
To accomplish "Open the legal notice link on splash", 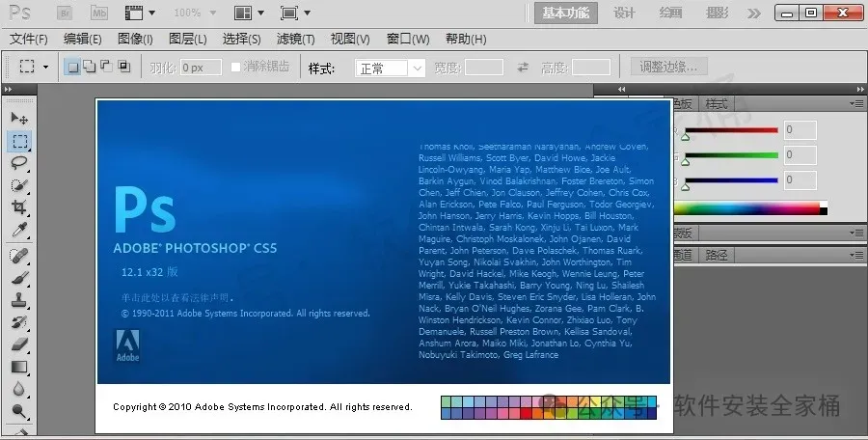I will pyautogui.click(x=177, y=297).
